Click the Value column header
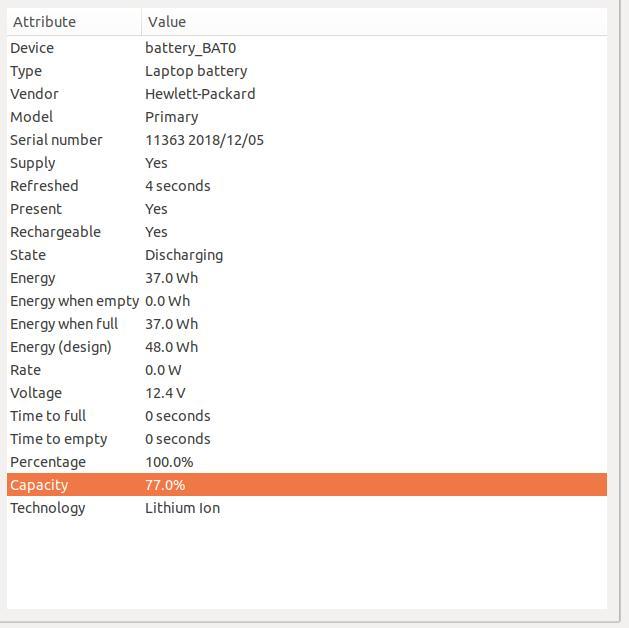This screenshot has width=629, height=628. (x=374, y=22)
